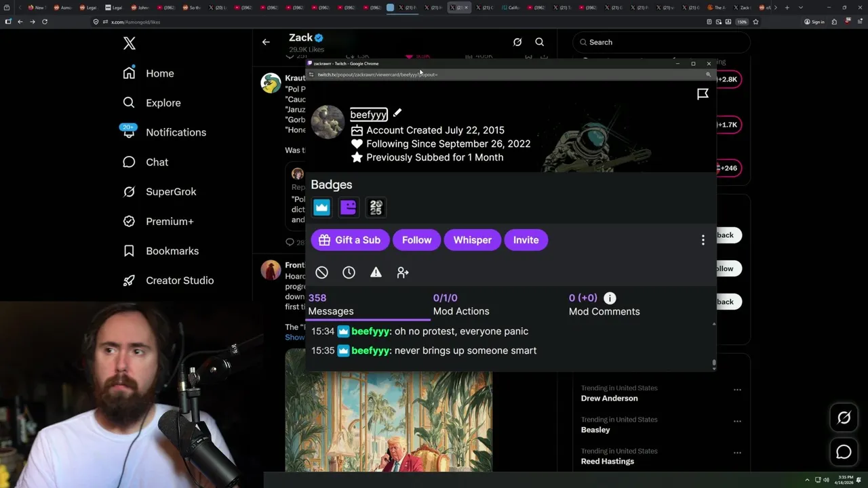The image size is (868, 488).
Task: Open the three-dot more options menu
Action: 703,240
